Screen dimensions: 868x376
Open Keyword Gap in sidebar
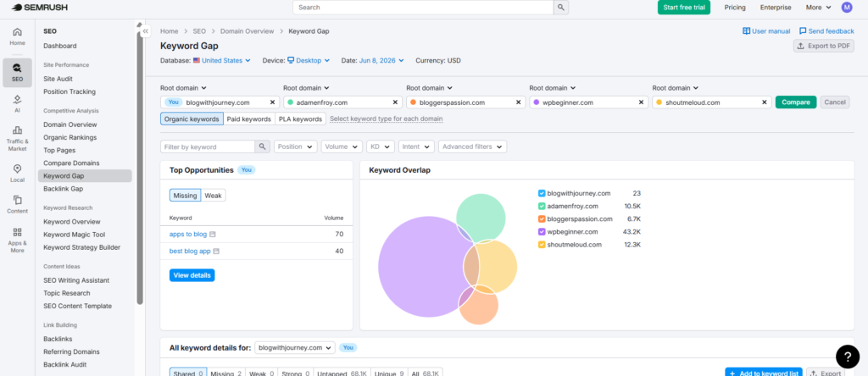pyautogui.click(x=85, y=176)
